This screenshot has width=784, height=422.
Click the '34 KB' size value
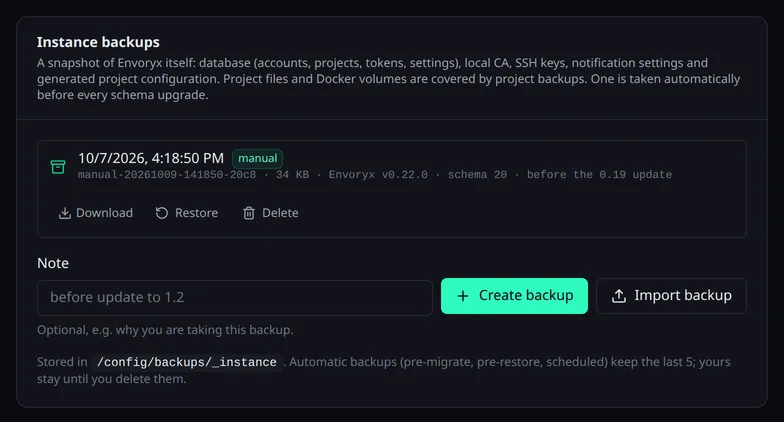tap(292, 175)
